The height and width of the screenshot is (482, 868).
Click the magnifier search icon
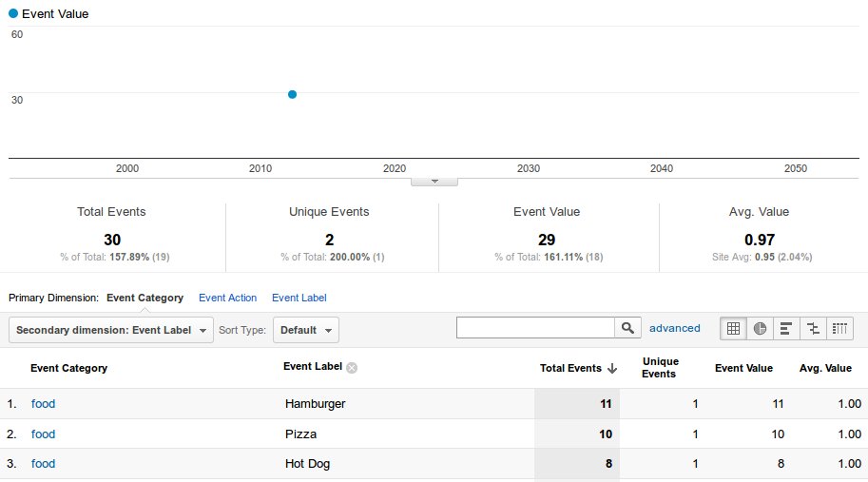pos(627,328)
